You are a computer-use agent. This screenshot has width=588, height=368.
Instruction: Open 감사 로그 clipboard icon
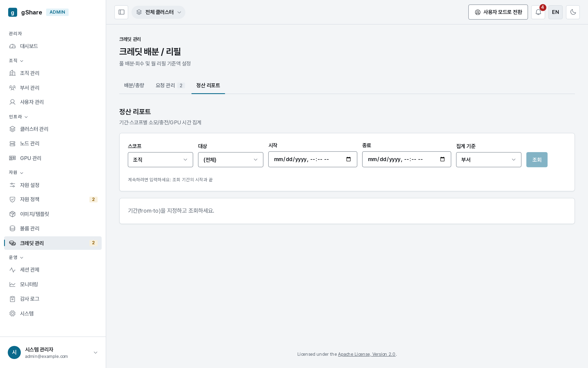point(13,299)
